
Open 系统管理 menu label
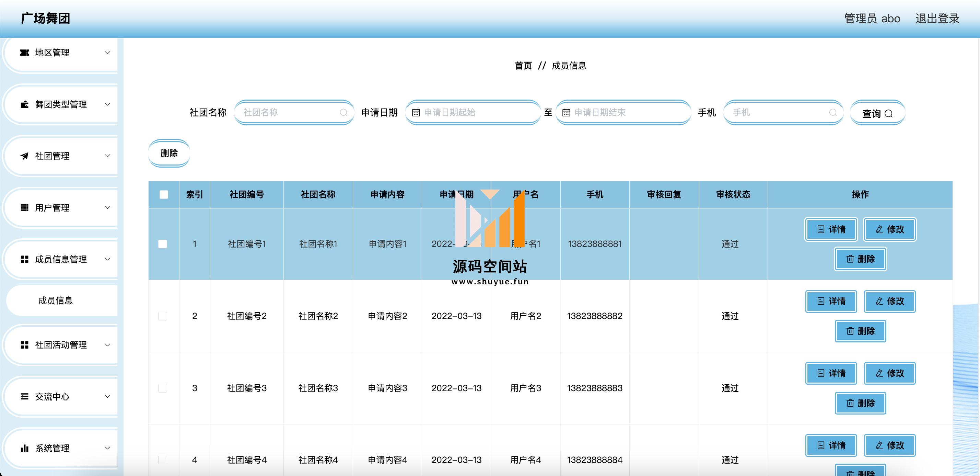click(52, 448)
